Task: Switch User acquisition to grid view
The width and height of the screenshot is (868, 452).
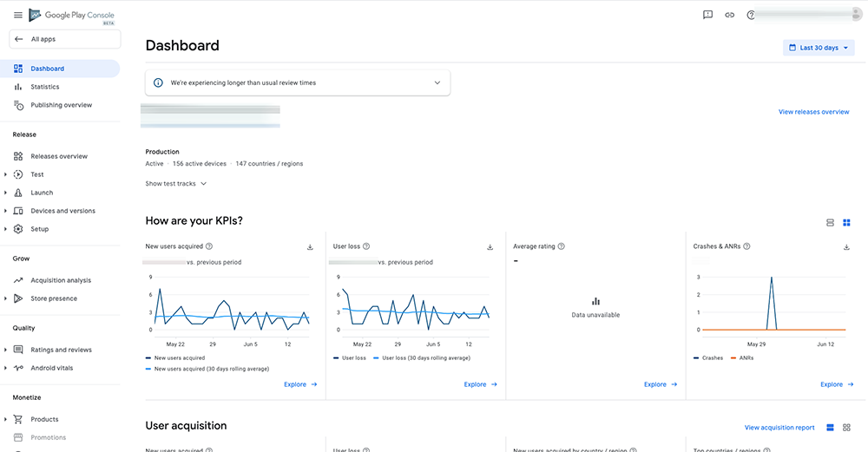Action: 846,428
